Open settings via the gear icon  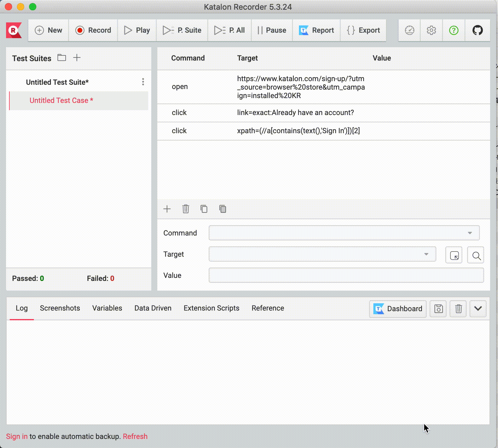pyautogui.click(x=431, y=30)
